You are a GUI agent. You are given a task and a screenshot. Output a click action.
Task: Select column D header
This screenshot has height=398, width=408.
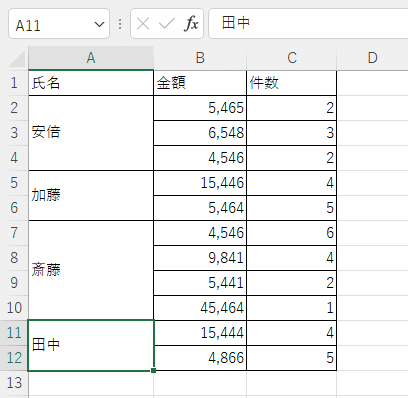tap(372, 58)
